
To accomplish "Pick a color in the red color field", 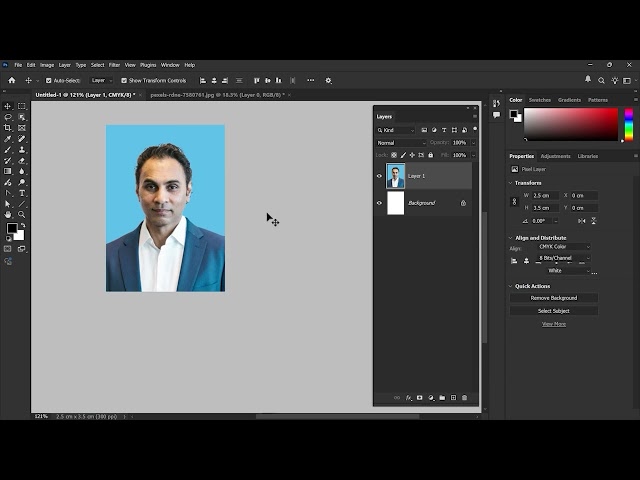I will pyautogui.click(x=571, y=124).
